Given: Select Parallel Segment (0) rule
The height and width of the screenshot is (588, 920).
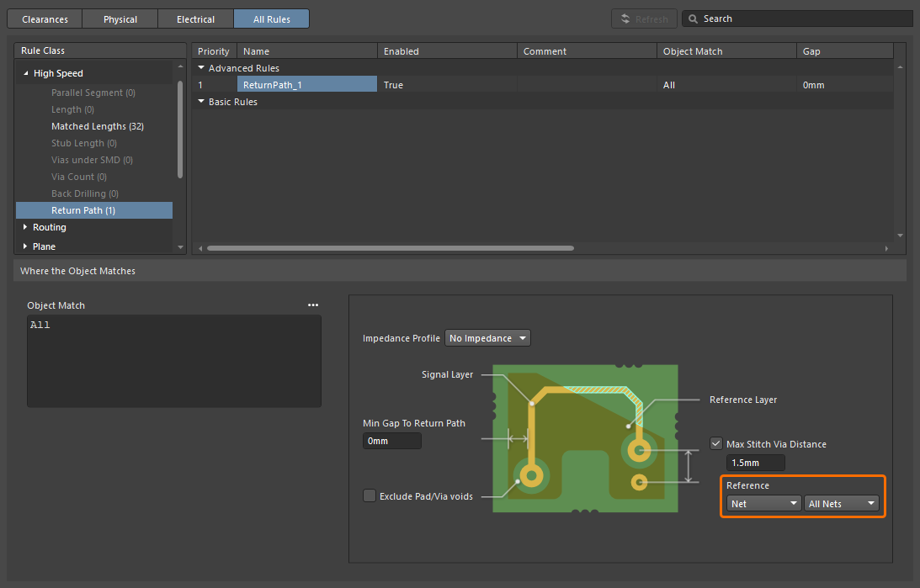Looking at the screenshot, I should 94,93.
